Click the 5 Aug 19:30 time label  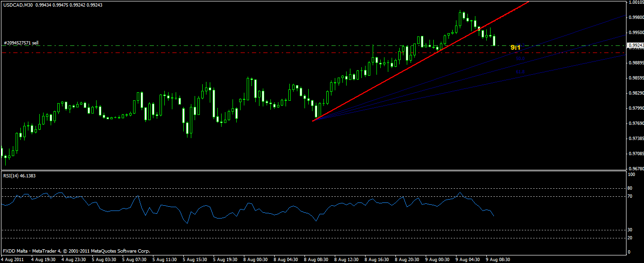click(x=225, y=259)
